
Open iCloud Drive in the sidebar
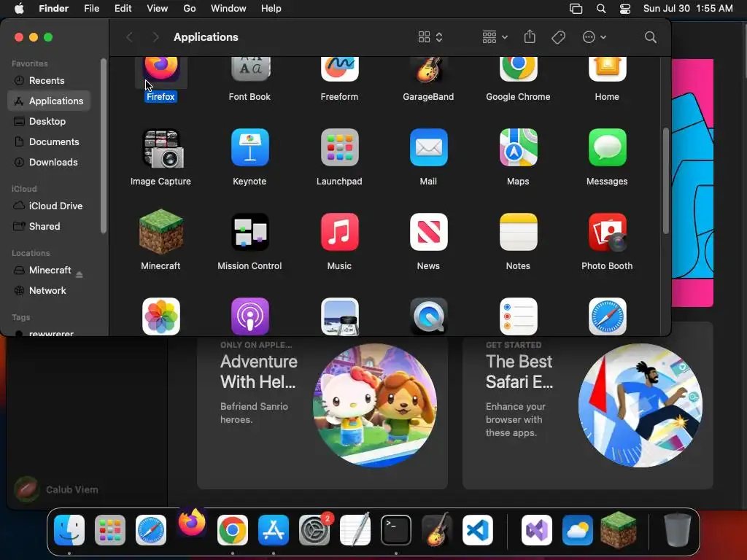49,206
